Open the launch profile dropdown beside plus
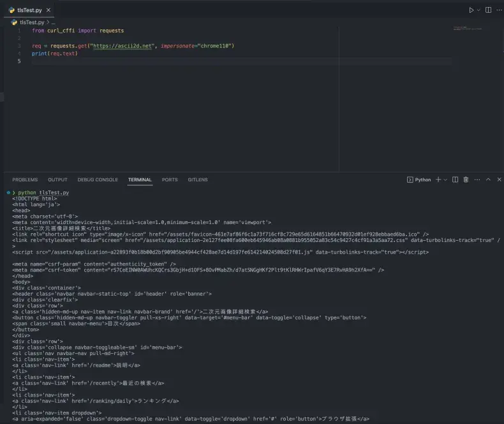 pyautogui.click(x=445, y=180)
